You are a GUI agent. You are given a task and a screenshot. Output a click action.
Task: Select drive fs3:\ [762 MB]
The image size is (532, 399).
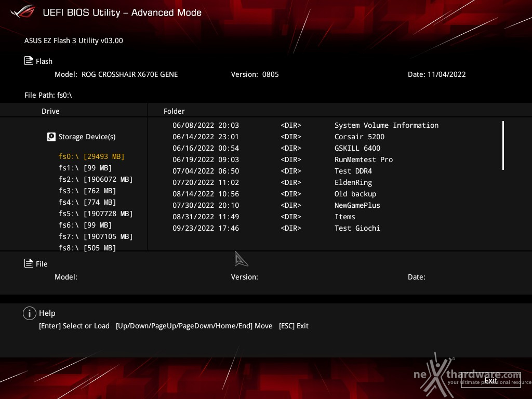[87, 191]
